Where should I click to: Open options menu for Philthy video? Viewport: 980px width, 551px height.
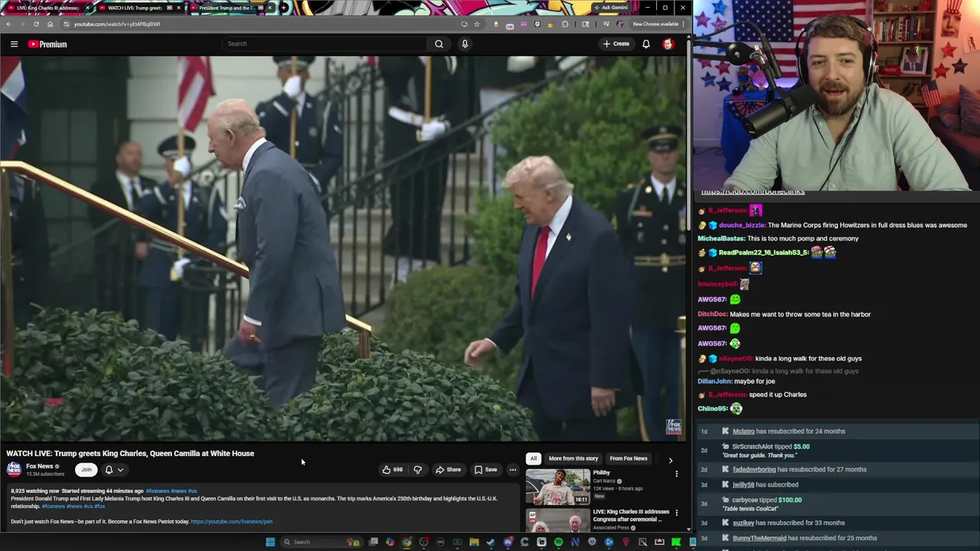(676, 474)
